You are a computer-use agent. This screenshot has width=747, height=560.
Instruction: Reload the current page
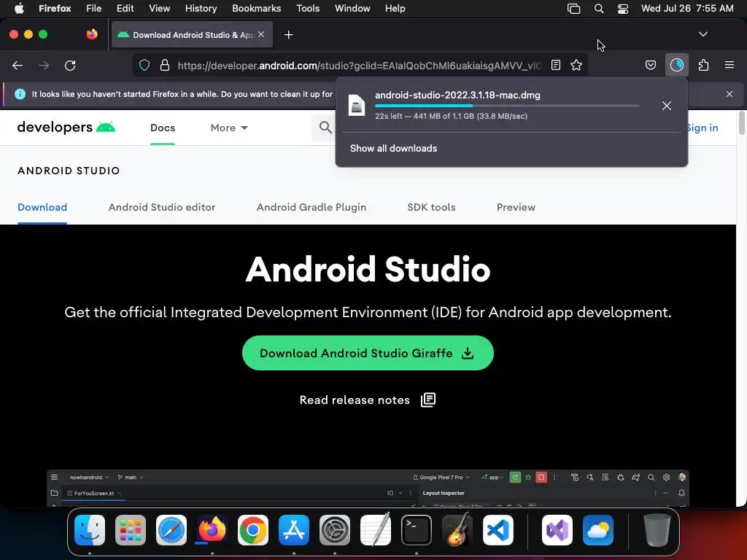[70, 65]
